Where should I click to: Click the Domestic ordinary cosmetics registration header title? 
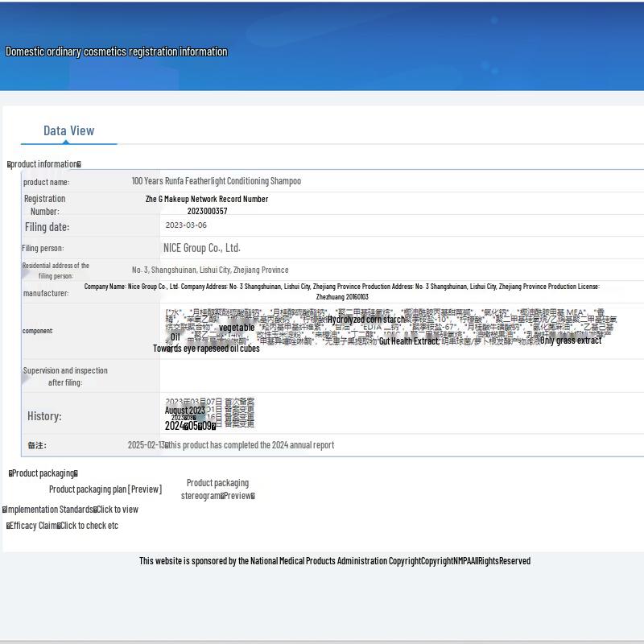coord(117,52)
